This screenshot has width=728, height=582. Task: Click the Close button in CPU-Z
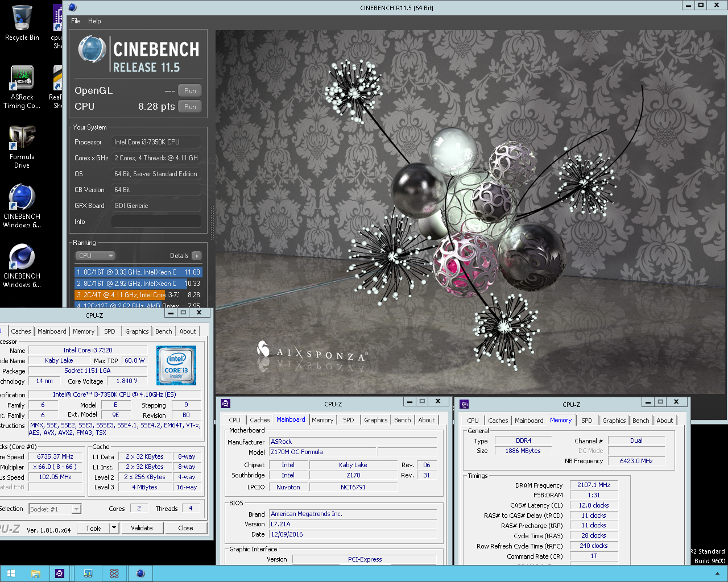[185, 528]
